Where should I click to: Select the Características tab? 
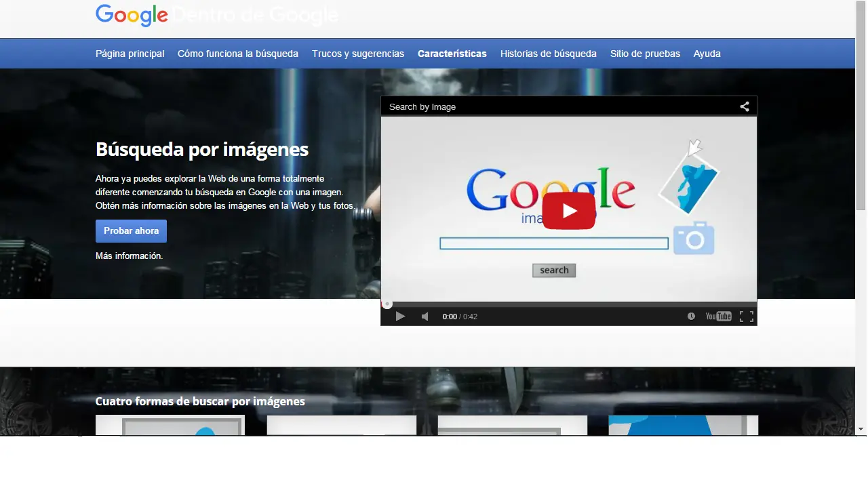[x=452, y=54]
